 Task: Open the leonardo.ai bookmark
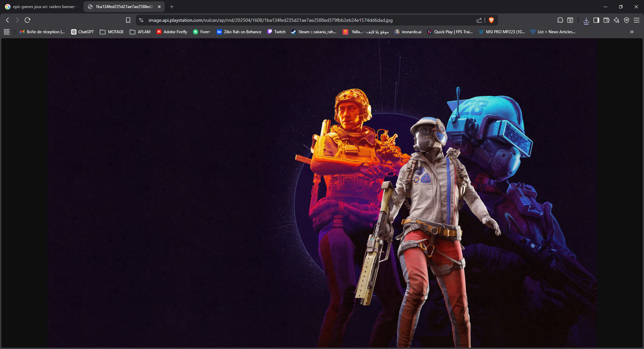click(408, 32)
